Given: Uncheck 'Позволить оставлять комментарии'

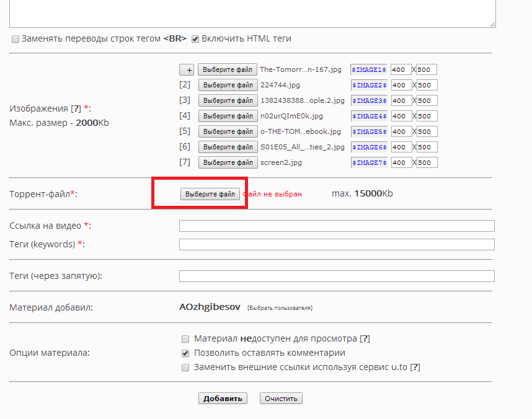Looking at the screenshot, I should (185, 353).
